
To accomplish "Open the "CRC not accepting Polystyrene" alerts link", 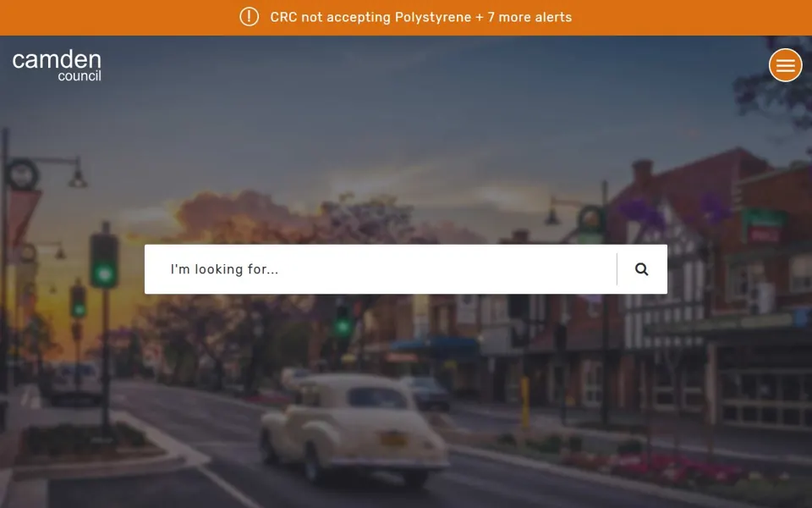I will pos(421,17).
